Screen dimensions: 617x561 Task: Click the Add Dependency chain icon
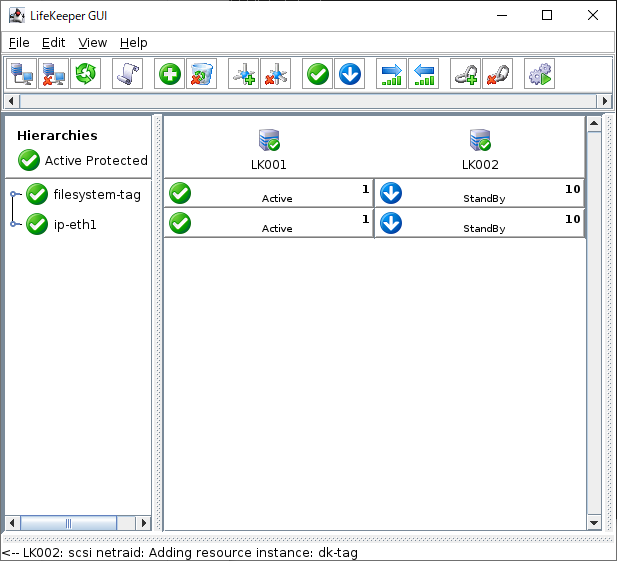465,74
